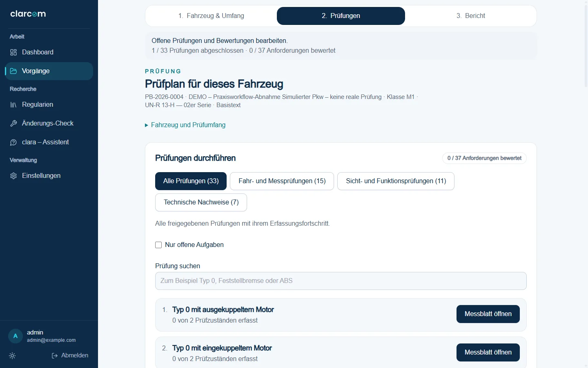Image resolution: width=588 pixels, height=368 pixels.
Task: Open Messblatt for Typ 0 eingekuppeltem Motor
Action: 488,352
